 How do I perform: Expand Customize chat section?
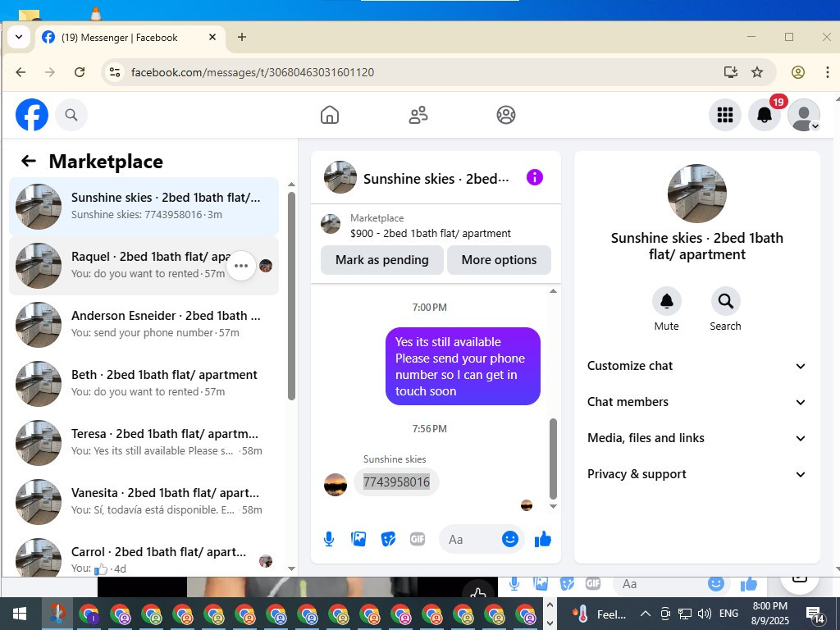pos(696,366)
